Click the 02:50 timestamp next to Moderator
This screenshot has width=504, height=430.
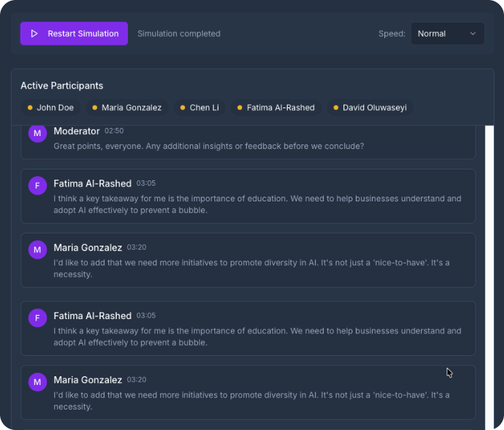click(x=114, y=131)
